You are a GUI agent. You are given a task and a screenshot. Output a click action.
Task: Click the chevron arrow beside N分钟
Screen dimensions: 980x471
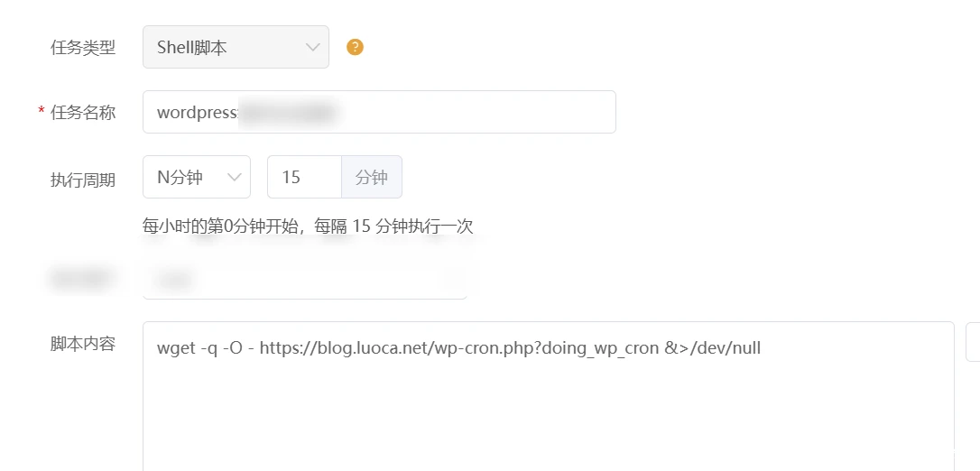click(236, 177)
